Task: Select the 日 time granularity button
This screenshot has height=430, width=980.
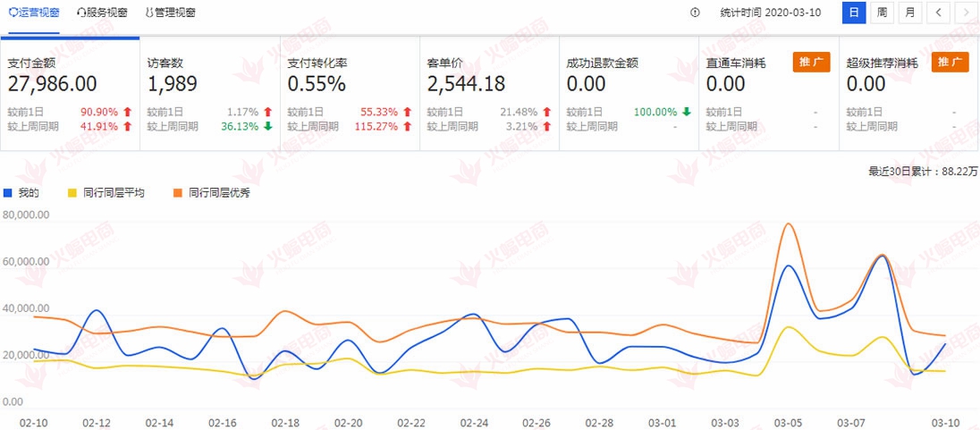Action: point(854,13)
